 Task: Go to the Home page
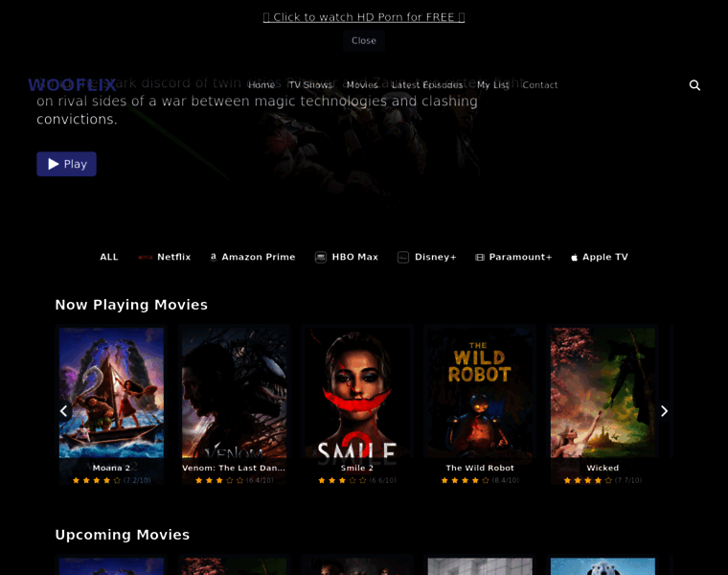262,85
